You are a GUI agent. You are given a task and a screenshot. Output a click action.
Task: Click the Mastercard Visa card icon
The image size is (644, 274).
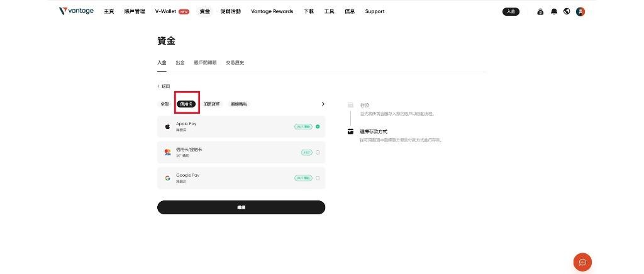click(167, 152)
